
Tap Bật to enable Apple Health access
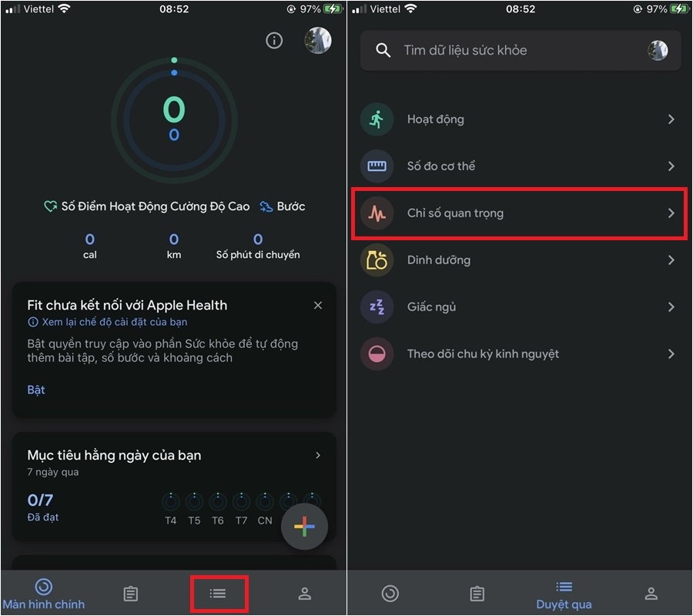pyautogui.click(x=35, y=390)
